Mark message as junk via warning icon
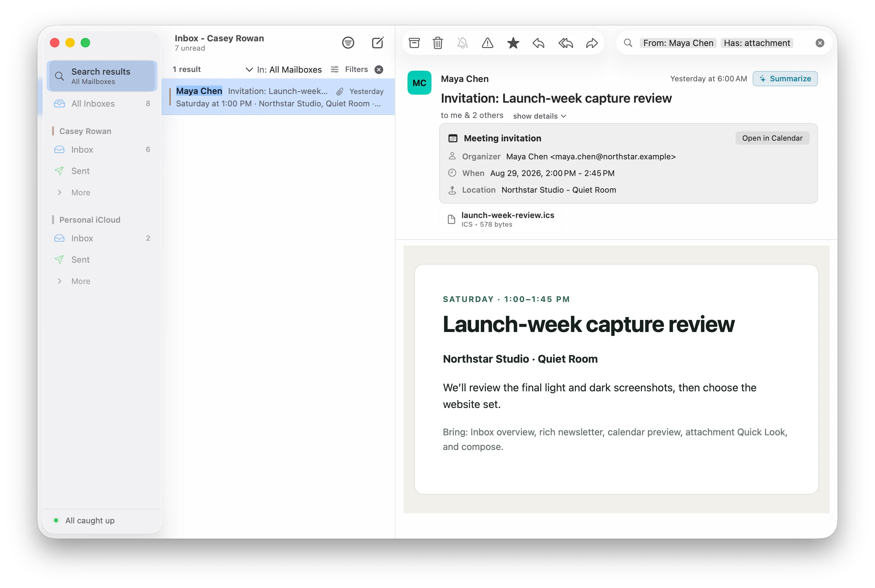 point(487,43)
